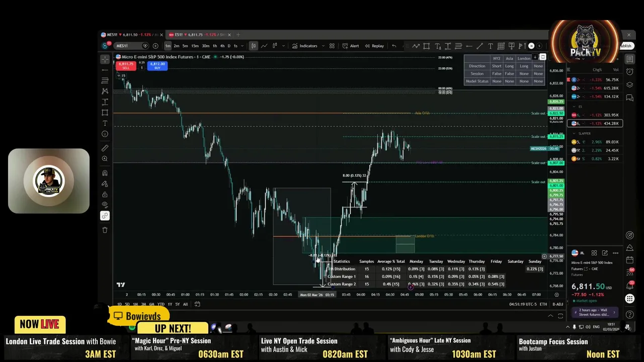Select the line chart type icon
Image resolution: width=644 pixels, height=362 pixels.
point(264,46)
